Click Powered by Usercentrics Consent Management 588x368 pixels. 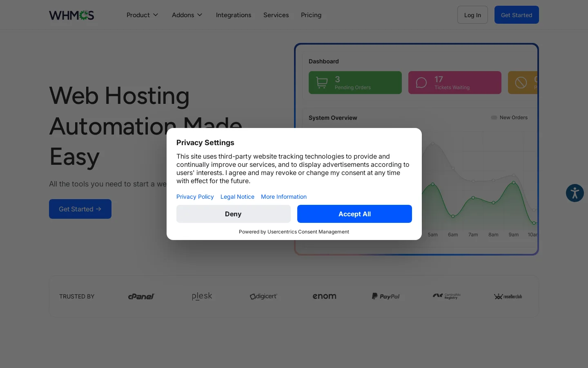(x=294, y=232)
